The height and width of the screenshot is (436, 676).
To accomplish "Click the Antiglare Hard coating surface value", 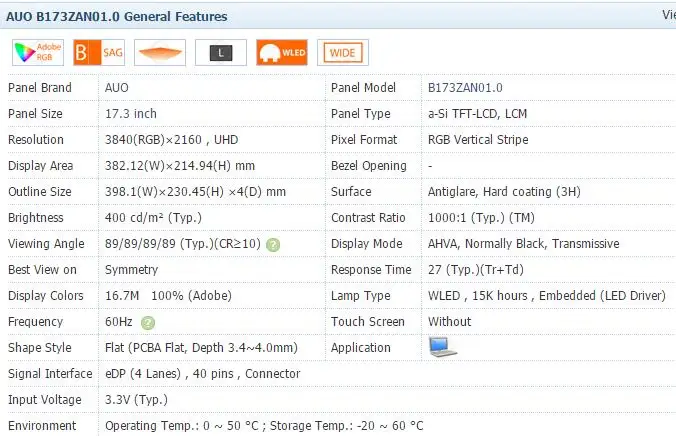I will pyautogui.click(x=504, y=191).
